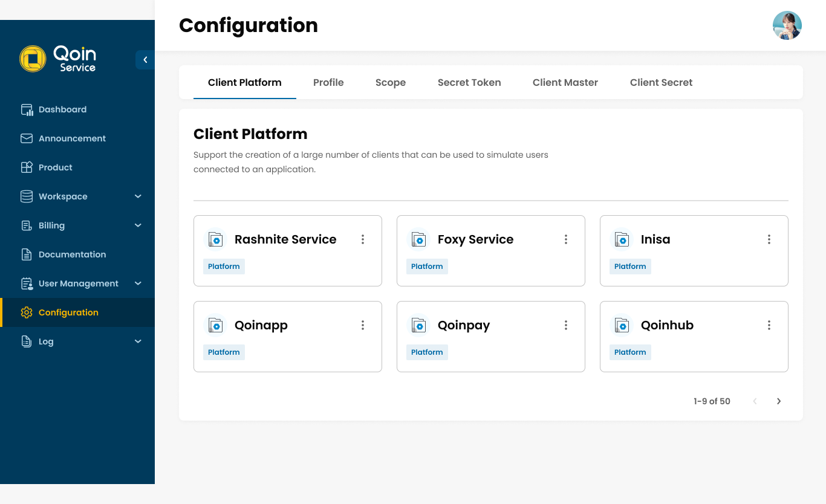Switch to the Profile tab
The height and width of the screenshot is (504, 826).
pos(328,82)
